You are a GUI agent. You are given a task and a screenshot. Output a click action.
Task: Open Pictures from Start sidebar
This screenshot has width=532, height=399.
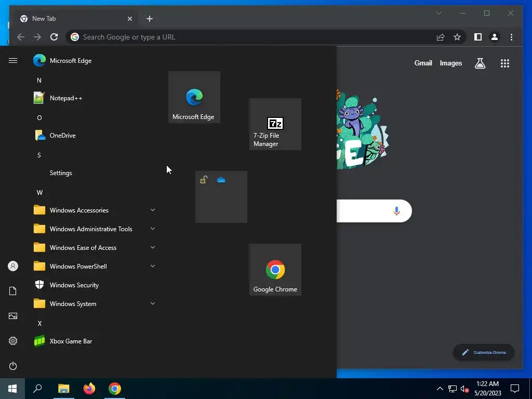[13, 316]
